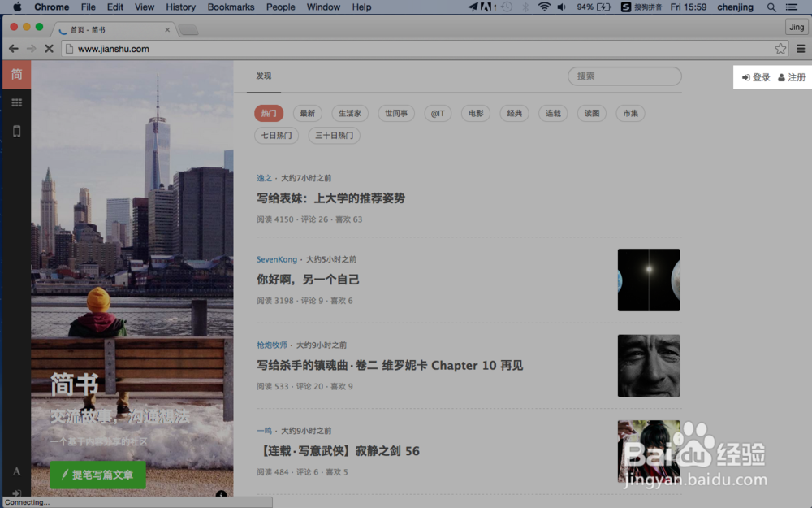
Task: Click the 搜索 search input field
Action: (x=624, y=76)
